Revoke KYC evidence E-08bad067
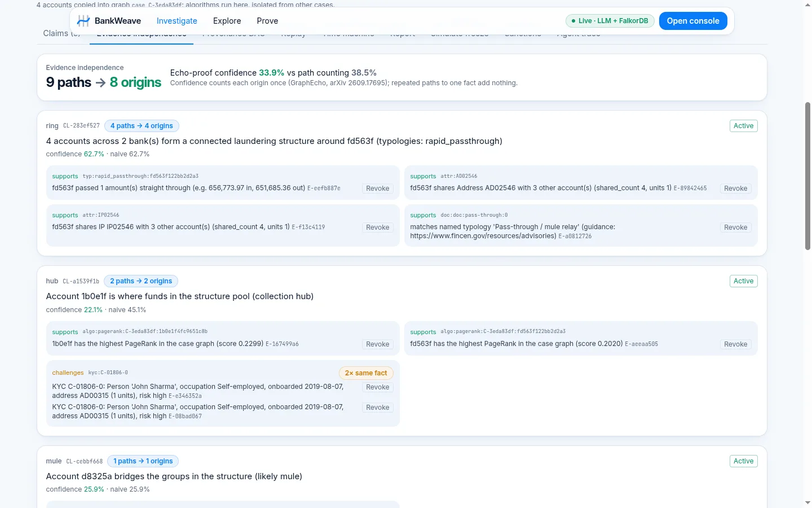 [378, 408]
